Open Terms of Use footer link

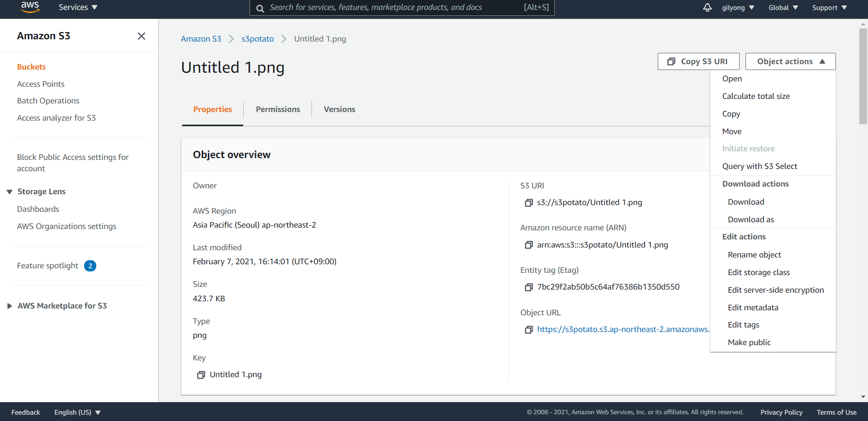(836, 412)
